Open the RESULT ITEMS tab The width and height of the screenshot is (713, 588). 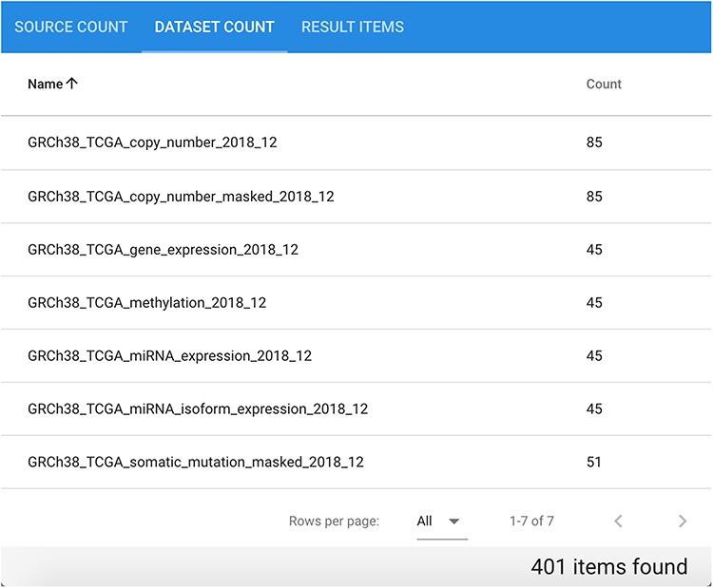click(x=353, y=27)
